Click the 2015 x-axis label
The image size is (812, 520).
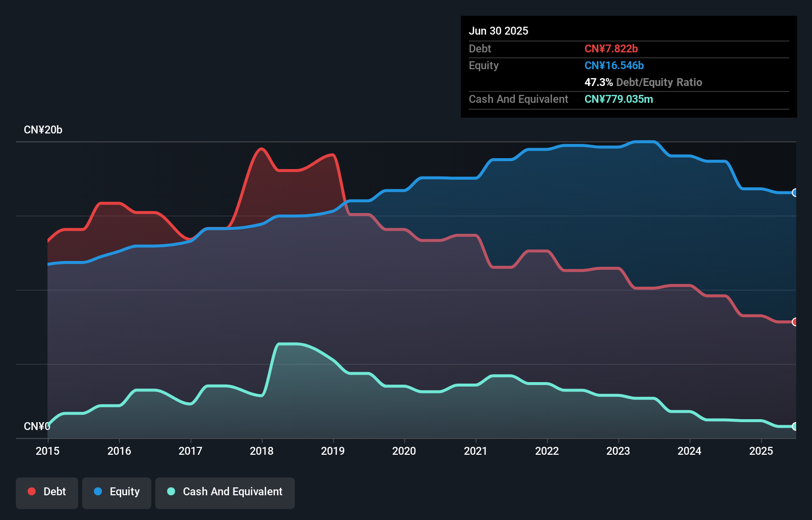pos(47,451)
